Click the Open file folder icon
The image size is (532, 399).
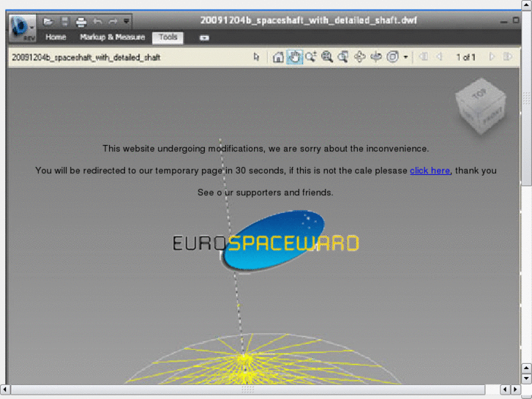click(x=48, y=22)
